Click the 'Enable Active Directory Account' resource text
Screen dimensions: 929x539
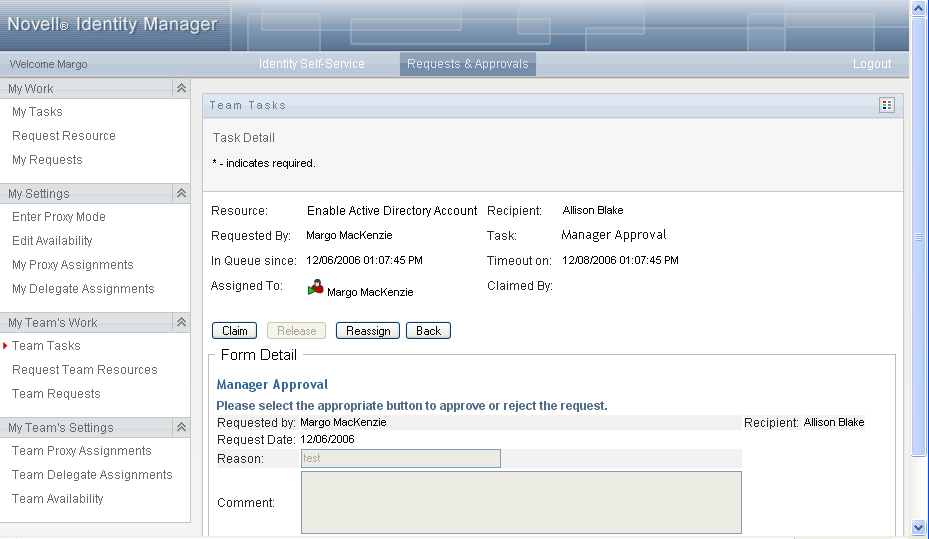tap(392, 211)
